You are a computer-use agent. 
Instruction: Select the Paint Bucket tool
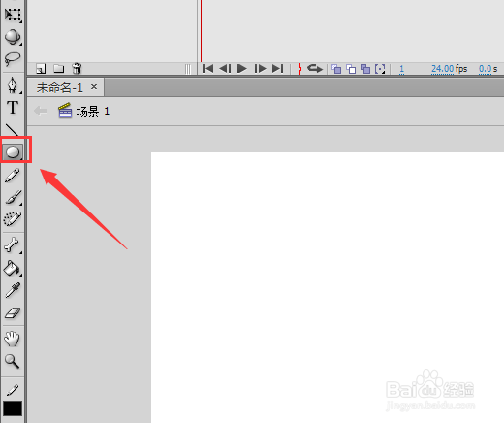coord(13,268)
